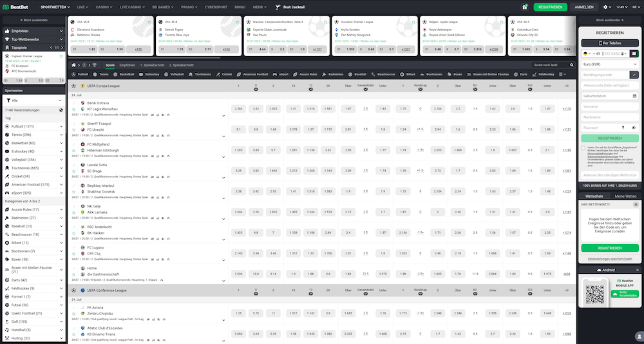Viewport: 644px width, 344px height.
Task: Select Badminton sport filter
Action: pos(333,74)
